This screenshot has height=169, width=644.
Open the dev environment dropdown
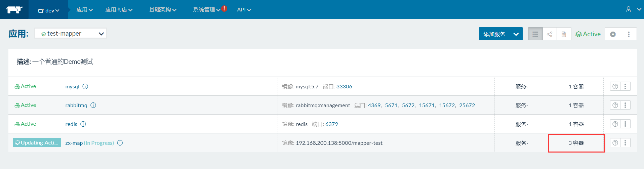click(x=49, y=10)
